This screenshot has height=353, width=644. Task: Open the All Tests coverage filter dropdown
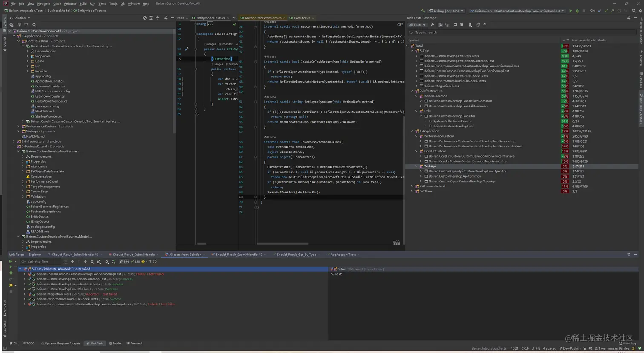(417, 25)
